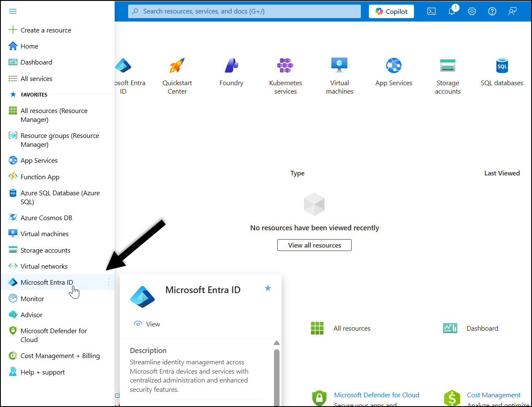Open App Services from the service row
The height and width of the screenshot is (407, 532).
tap(394, 65)
